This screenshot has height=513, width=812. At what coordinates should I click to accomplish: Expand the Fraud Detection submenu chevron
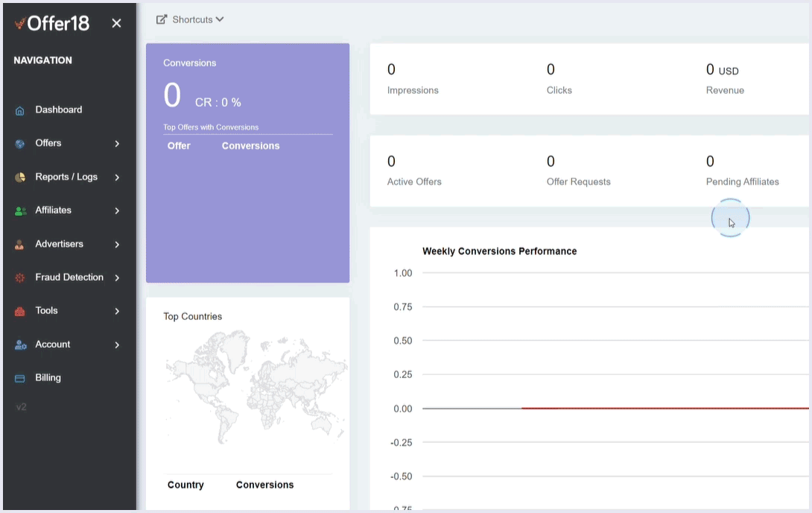(x=117, y=278)
